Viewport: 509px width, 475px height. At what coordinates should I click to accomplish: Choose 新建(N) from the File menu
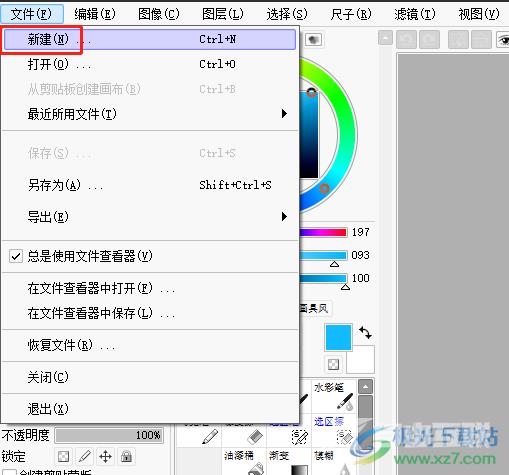click(150, 39)
